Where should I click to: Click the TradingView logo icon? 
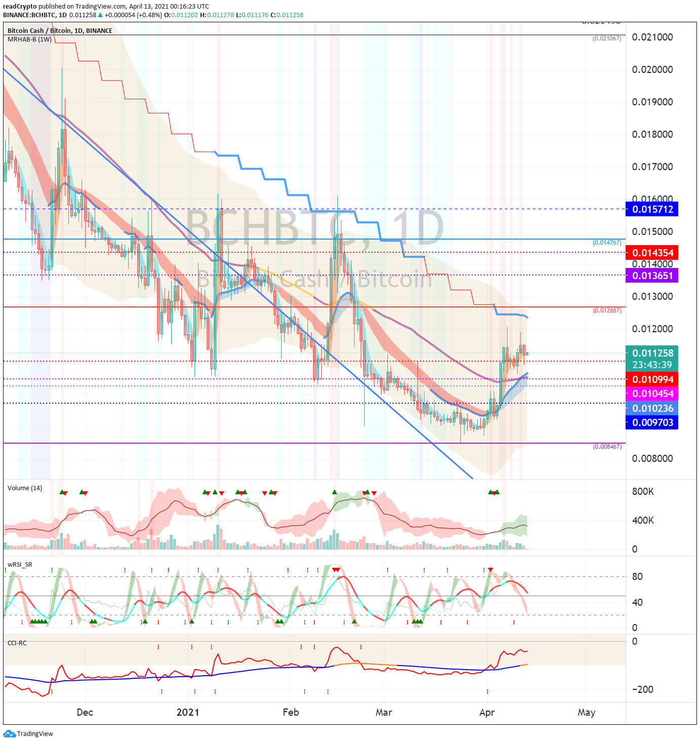pos(9,733)
